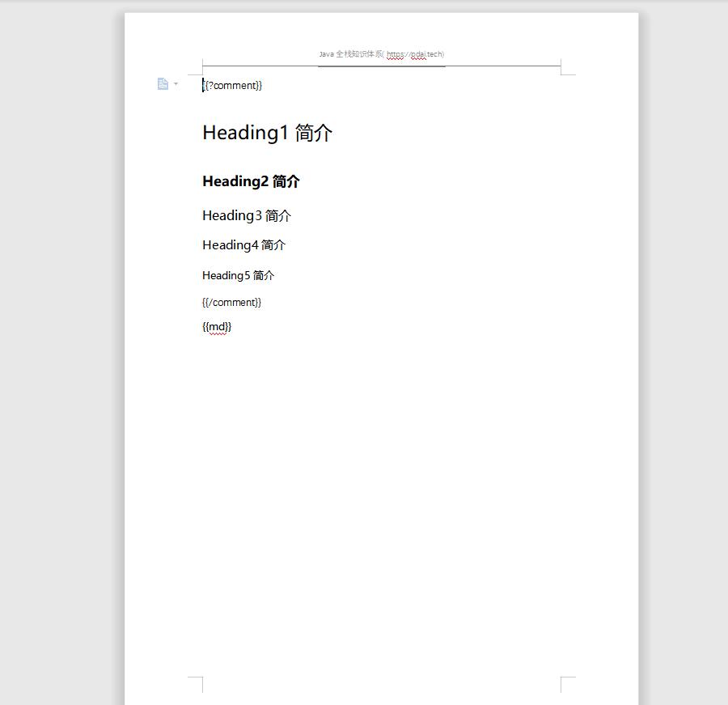
Task: Click the {{?comment}} template tag
Action: tap(231, 85)
